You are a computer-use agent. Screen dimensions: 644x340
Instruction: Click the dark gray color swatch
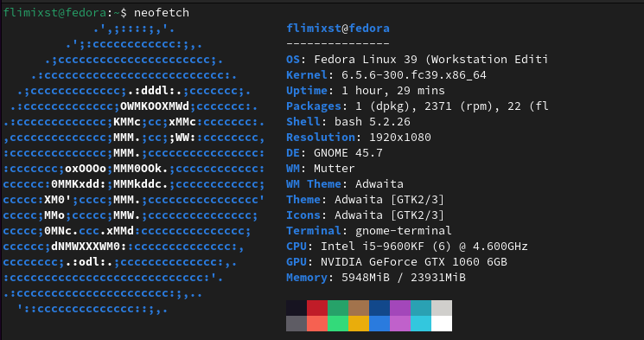(296, 324)
